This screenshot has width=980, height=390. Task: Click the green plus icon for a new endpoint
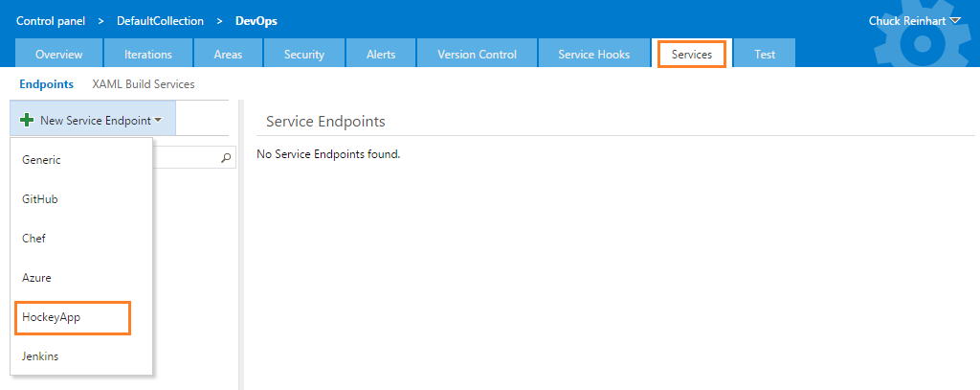coord(27,120)
